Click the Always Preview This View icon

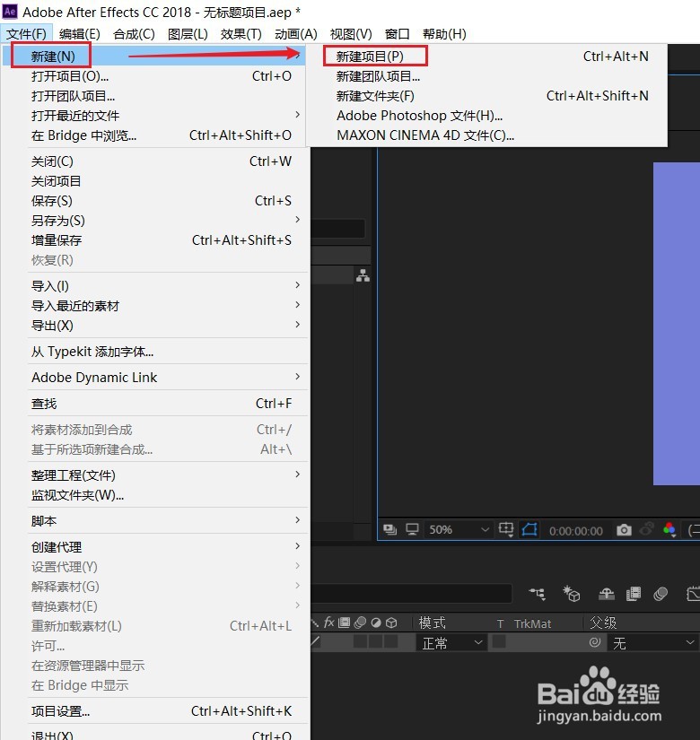[389, 529]
